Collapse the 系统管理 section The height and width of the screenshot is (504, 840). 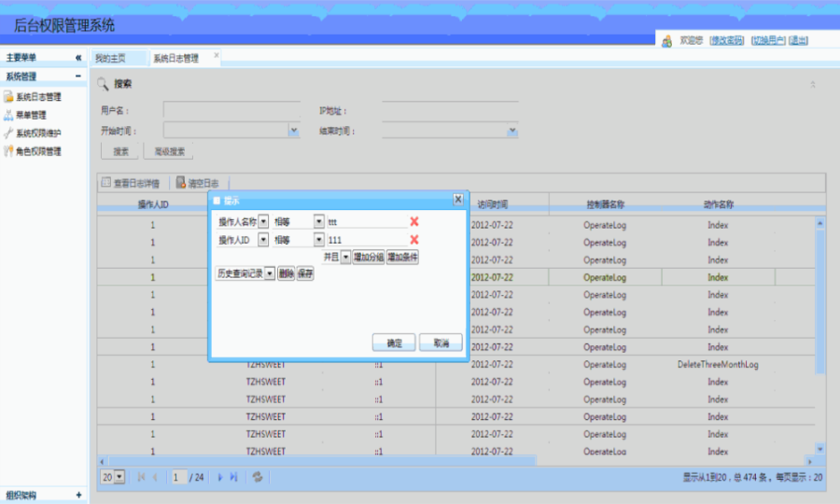tap(78, 76)
